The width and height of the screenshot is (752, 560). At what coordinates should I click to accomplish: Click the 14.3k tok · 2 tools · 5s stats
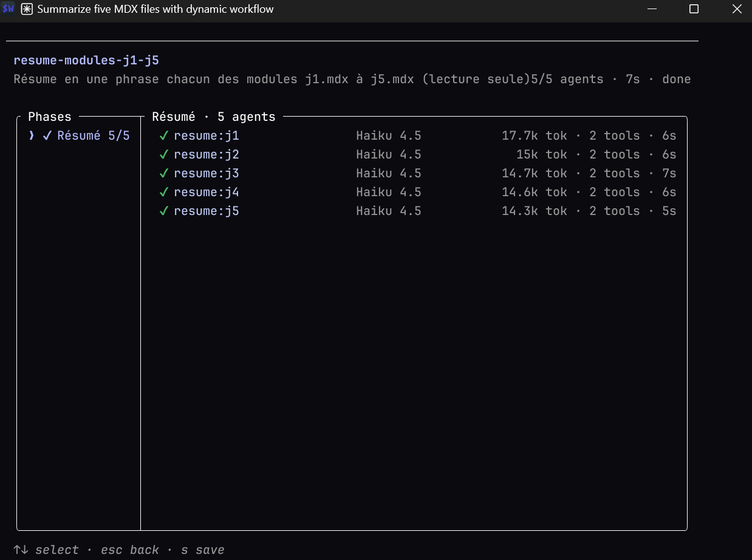(589, 211)
